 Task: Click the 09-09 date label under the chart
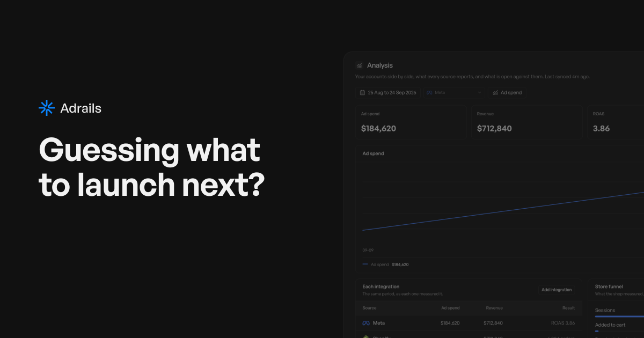(x=368, y=250)
